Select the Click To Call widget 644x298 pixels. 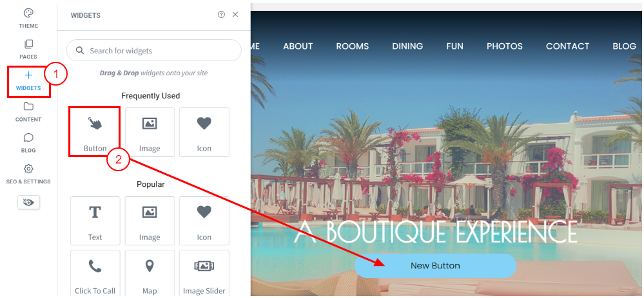pos(95,274)
